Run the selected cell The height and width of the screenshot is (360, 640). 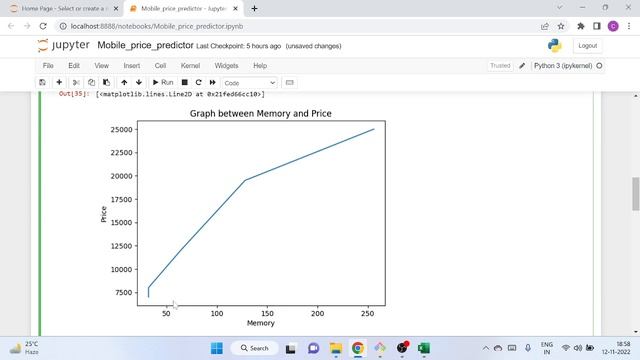[x=163, y=82]
